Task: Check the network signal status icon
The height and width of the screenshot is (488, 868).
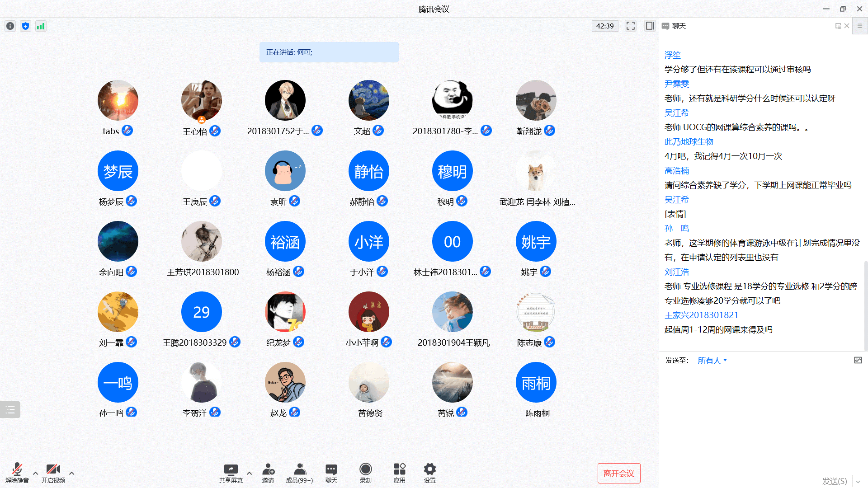Action: [41, 26]
